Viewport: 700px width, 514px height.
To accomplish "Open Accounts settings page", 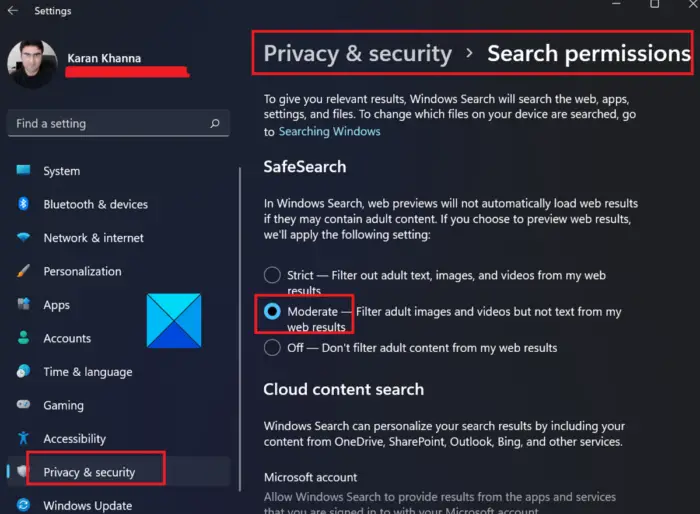I will click(118, 338).
